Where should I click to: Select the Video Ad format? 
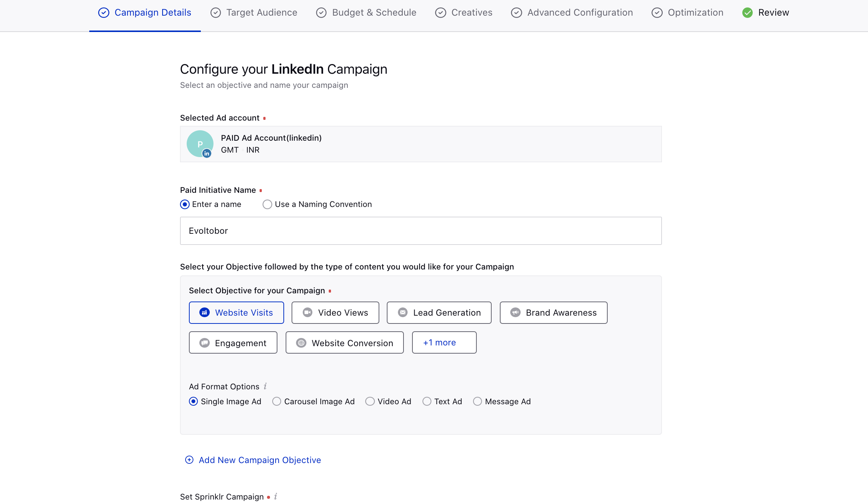[370, 401]
